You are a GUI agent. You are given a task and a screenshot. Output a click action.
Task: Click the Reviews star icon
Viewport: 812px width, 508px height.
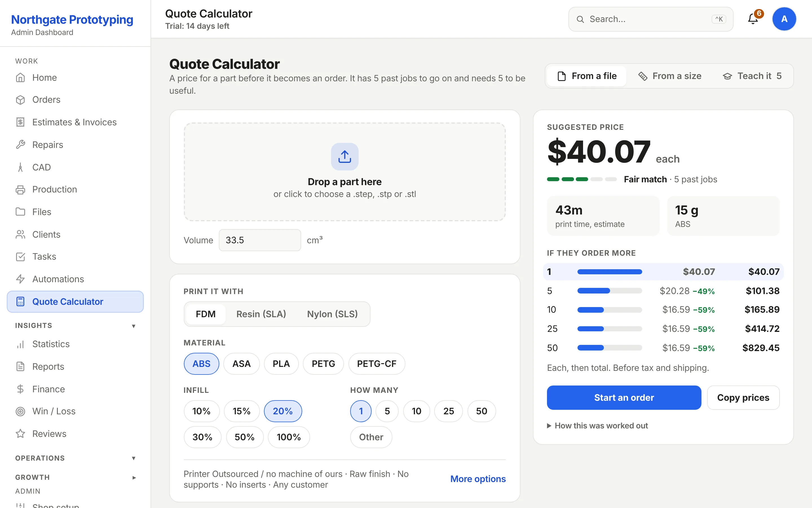point(21,434)
